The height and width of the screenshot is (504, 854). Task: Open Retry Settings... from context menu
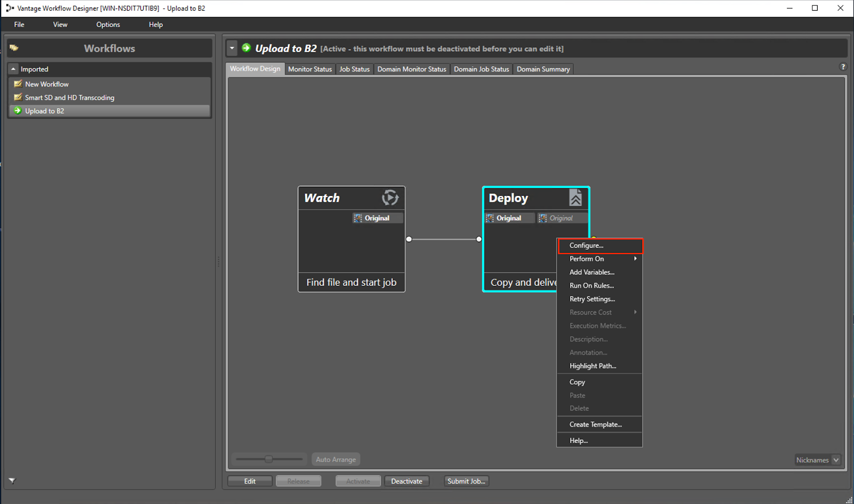[599, 299]
